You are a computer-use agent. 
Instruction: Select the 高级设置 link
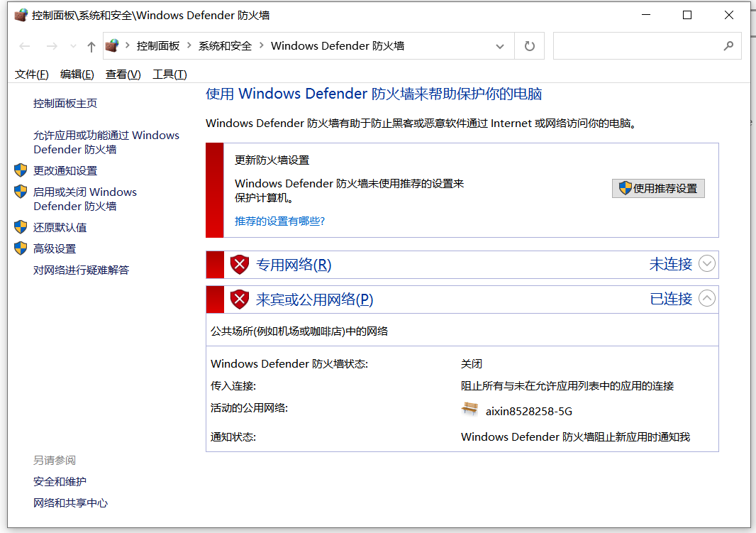(55, 248)
